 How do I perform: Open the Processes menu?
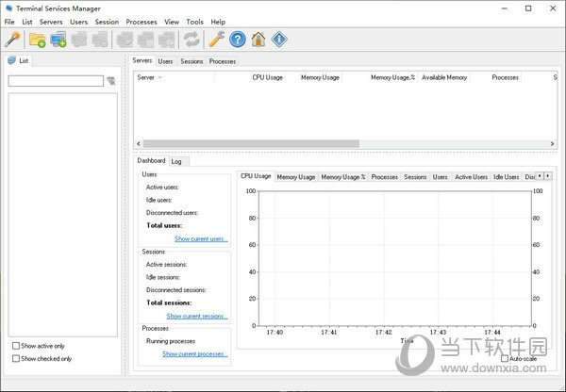coord(141,22)
